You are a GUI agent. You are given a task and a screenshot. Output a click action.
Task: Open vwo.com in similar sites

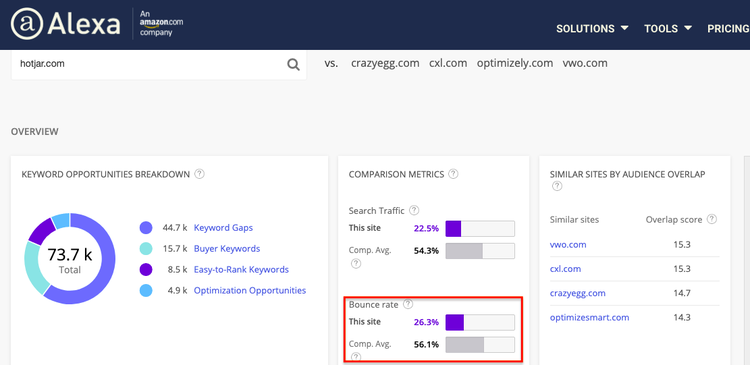click(x=568, y=244)
